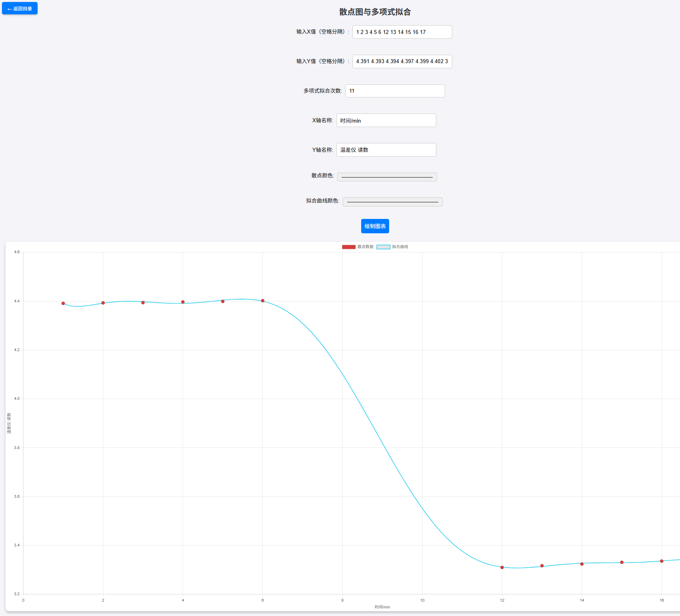Click the polynomial degree field showing 11
This screenshot has height=616, width=680.
395,91
